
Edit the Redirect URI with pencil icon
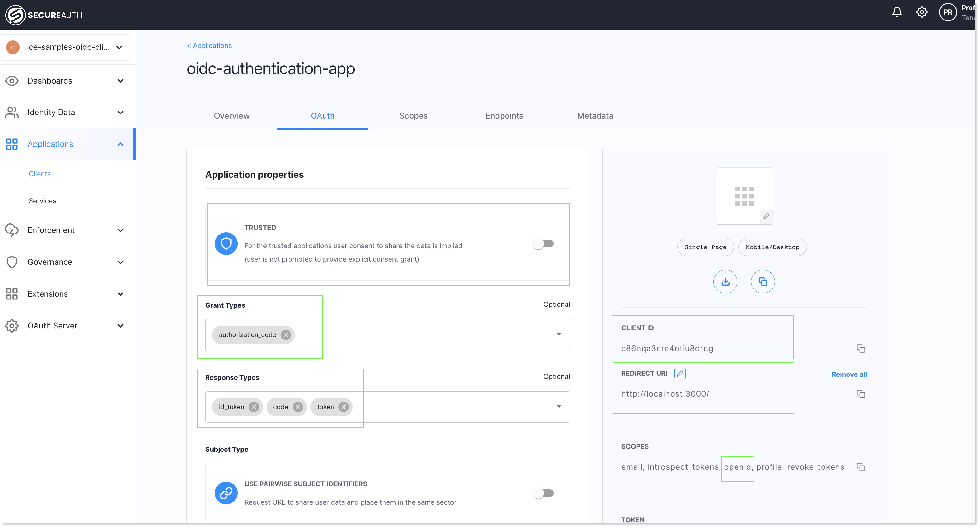pos(679,373)
